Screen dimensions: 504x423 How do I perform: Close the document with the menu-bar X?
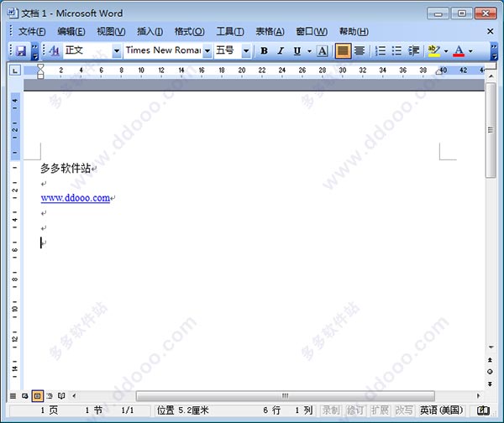click(491, 31)
